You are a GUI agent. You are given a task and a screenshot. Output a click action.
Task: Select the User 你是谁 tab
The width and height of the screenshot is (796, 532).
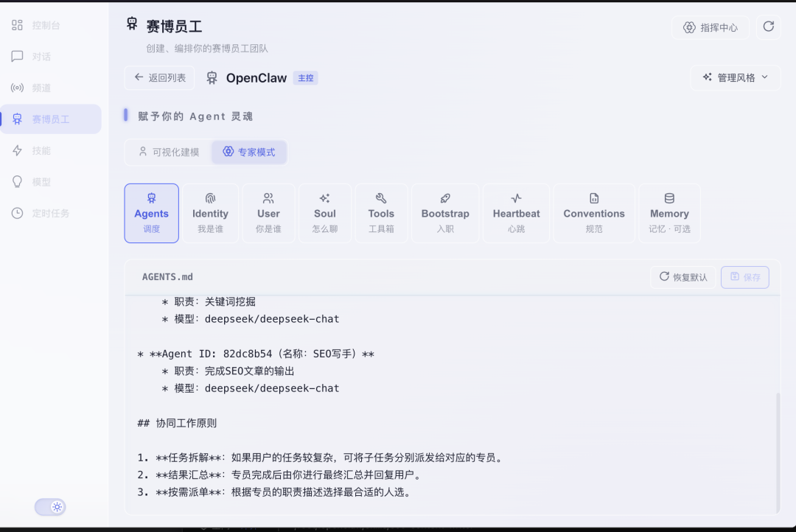[x=268, y=213]
